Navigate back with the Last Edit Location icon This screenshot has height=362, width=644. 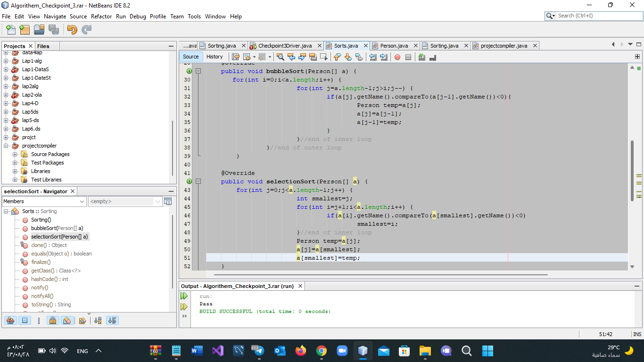[236, 57]
